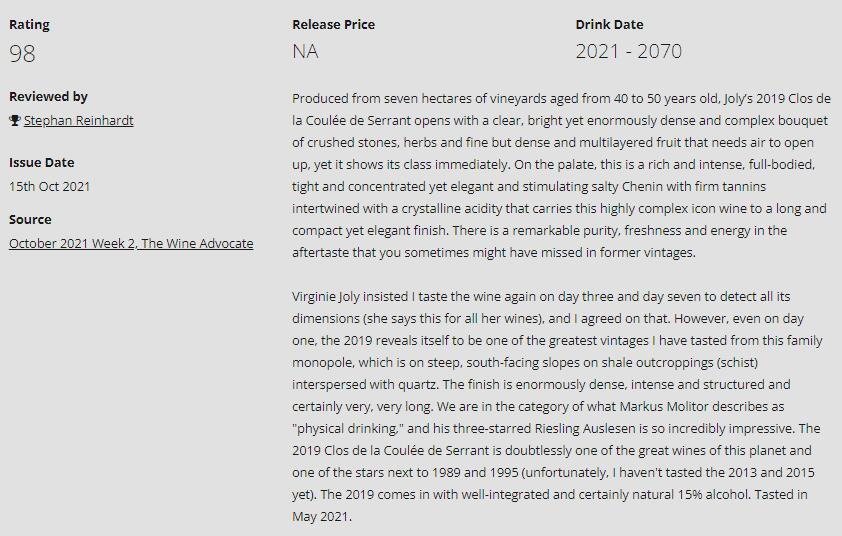Select the 2021 - 2070 drink date range
The height and width of the screenshot is (536, 842).
click(x=628, y=52)
